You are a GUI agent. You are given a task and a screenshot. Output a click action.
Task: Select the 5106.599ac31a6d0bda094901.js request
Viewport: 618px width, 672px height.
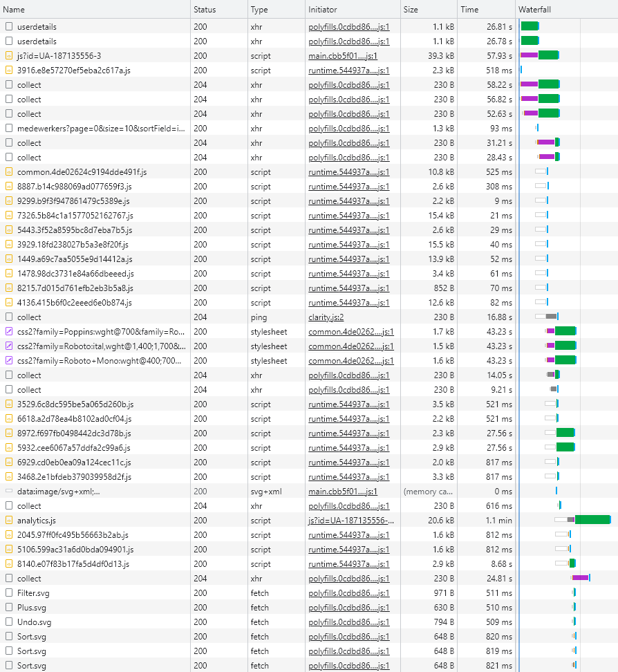point(75,550)
